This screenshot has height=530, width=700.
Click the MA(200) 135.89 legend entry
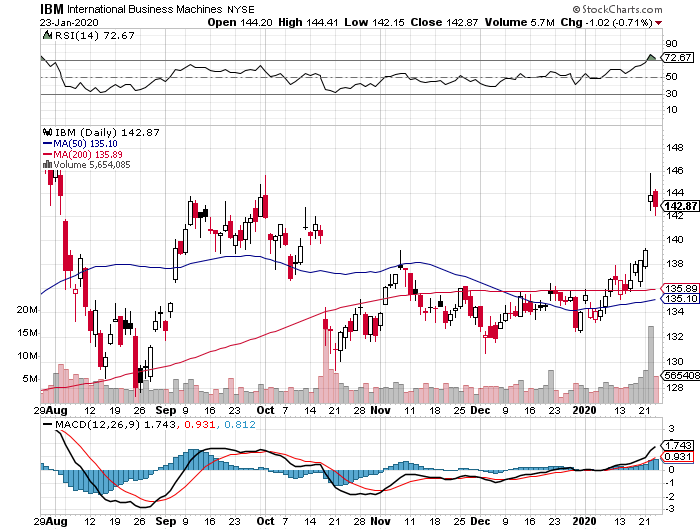[x=83, y=154]
